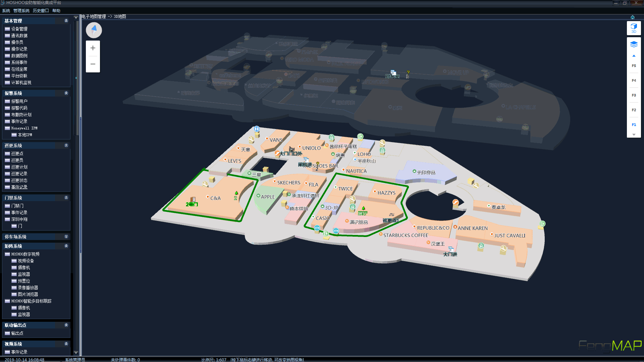Go up a floor with the up arrow
This screenshot has width=644, height=362.
634,56
